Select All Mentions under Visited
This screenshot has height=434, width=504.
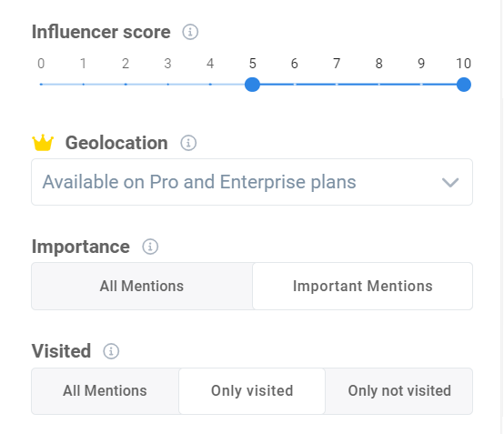point(106,391)
